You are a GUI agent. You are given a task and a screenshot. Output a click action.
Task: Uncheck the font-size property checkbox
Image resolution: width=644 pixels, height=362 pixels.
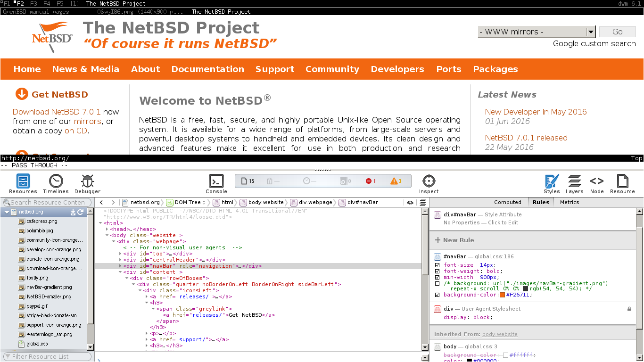pos(437,265)
